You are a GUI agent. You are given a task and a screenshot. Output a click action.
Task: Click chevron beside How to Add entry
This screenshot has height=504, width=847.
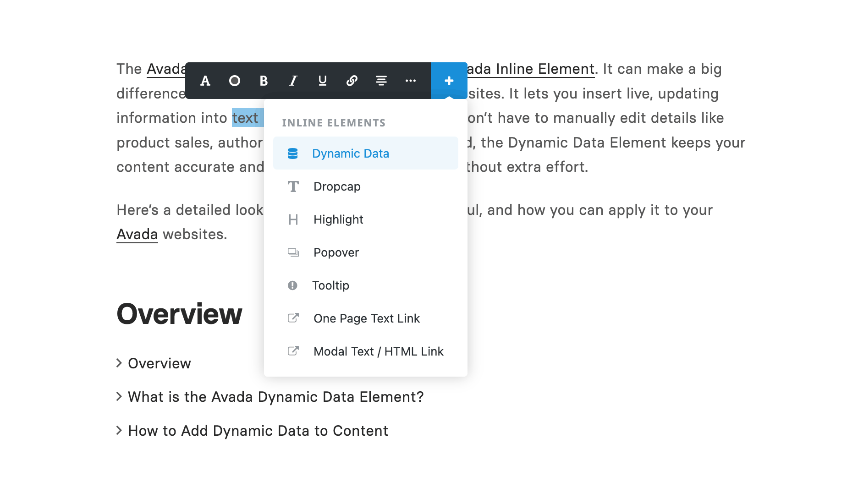pyautogui.click(x=119, y=430)
